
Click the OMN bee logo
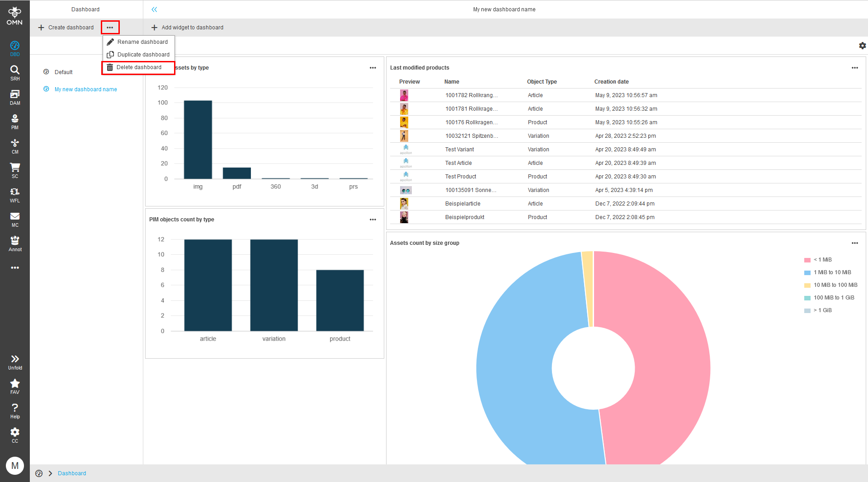pyautogui.click(x=14, y=12)
